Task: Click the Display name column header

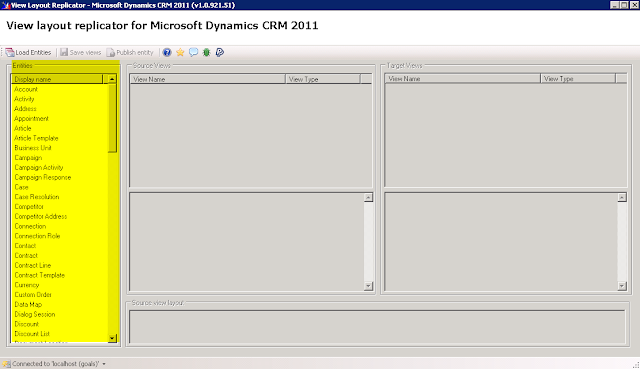Action: click(57, 79)
